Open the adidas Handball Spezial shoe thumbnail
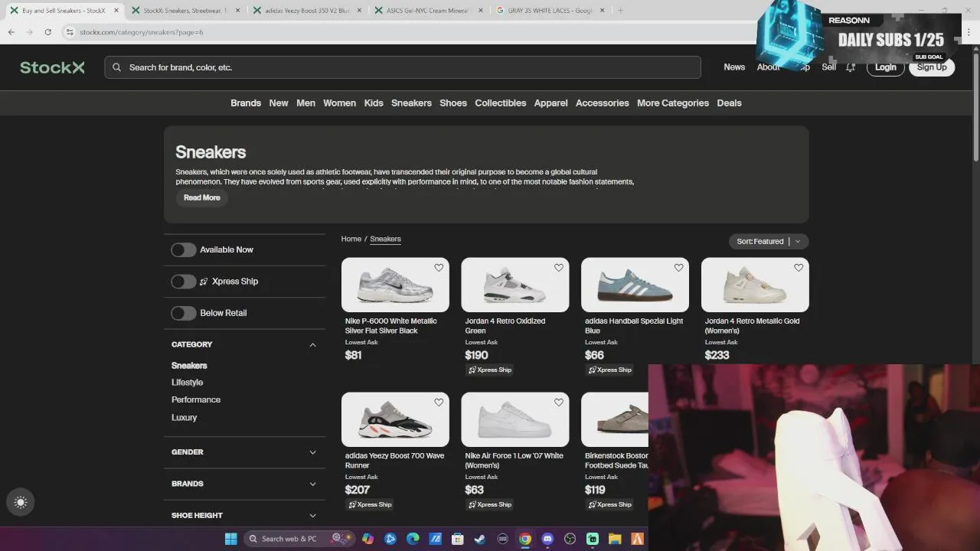This screenshot has height=551, width=980. coord(635,285)
